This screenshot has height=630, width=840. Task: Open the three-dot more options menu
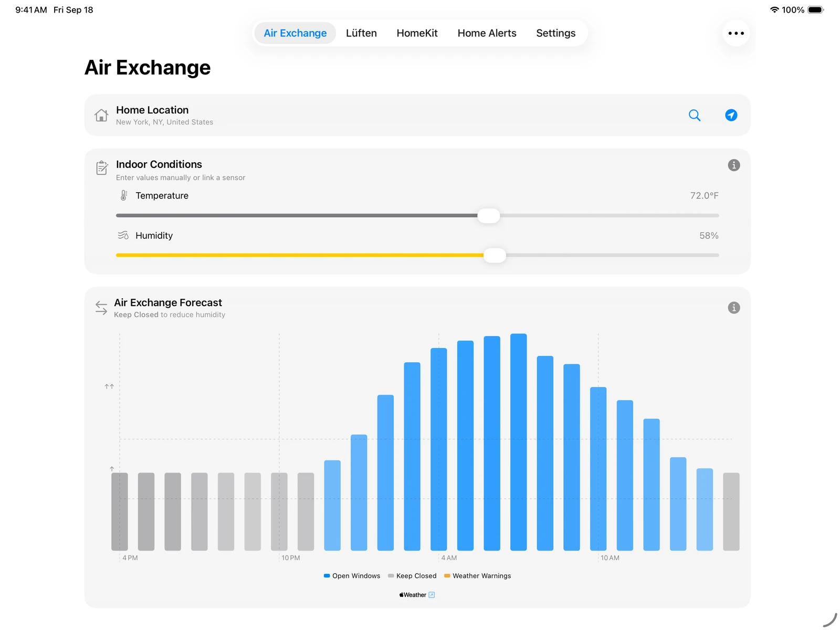tap(736, 33)
